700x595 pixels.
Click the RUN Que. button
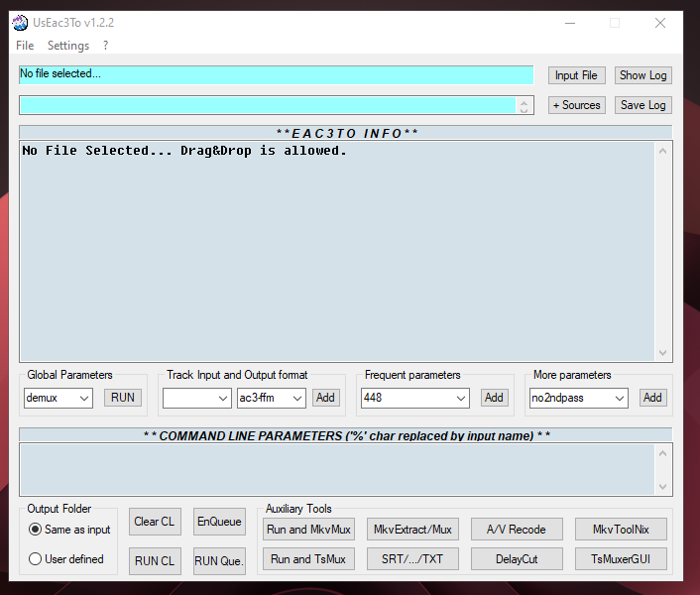click(219, 561)
